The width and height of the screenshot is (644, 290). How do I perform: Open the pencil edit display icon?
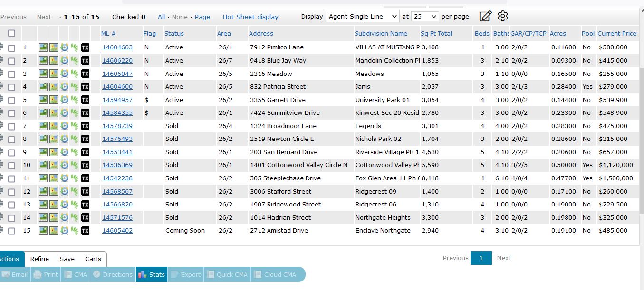pos(485,16)
